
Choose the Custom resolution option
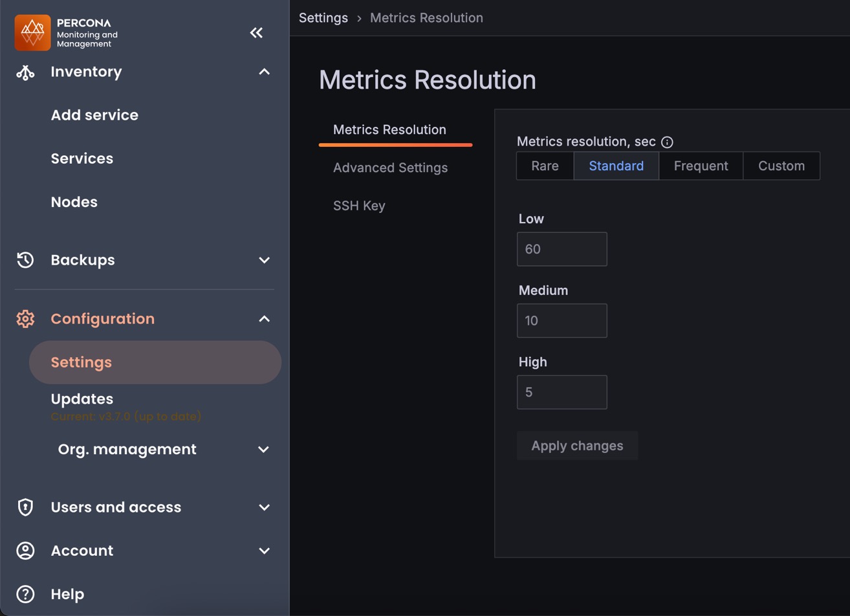[x=781, y=166]
